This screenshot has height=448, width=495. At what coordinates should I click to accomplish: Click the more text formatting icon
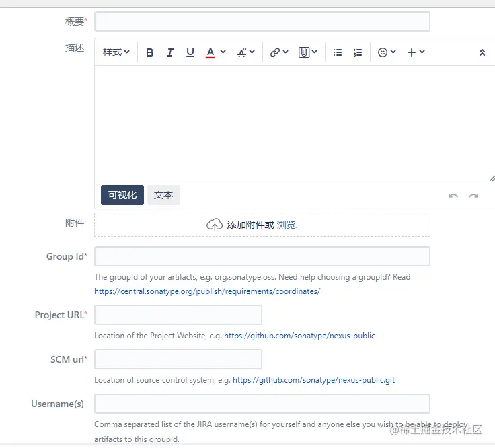pos(242,52)
